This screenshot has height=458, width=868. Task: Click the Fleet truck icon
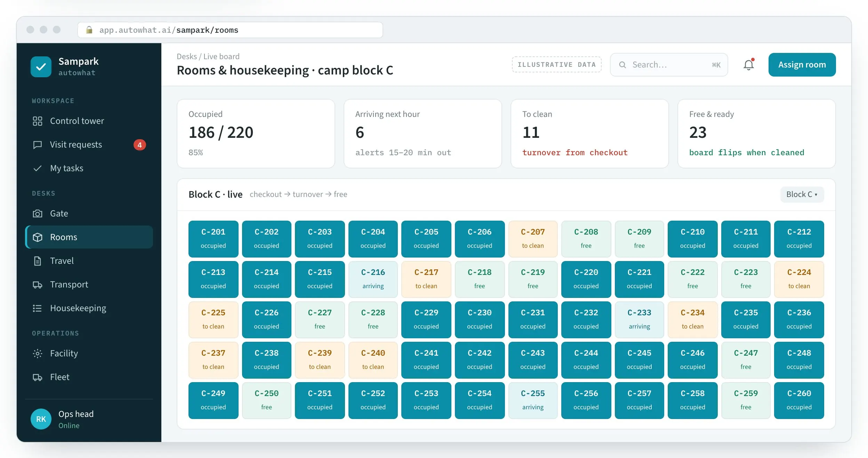point(38,377)
